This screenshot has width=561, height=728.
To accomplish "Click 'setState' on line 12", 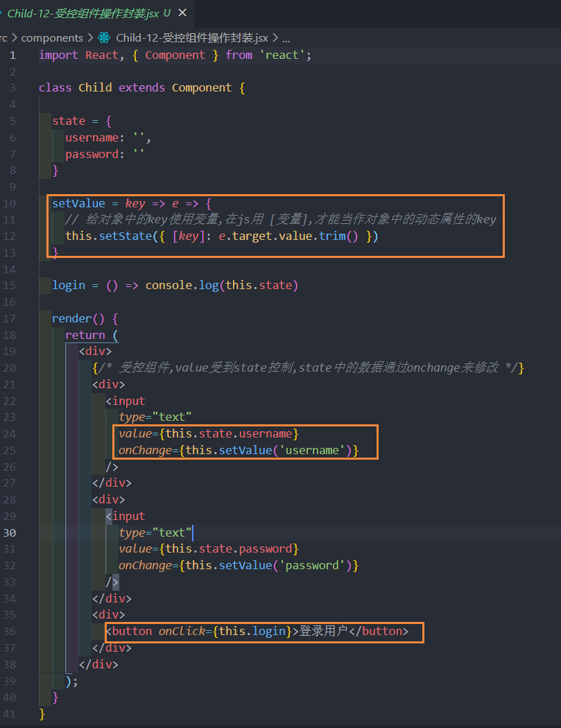I will coord(126,236).
